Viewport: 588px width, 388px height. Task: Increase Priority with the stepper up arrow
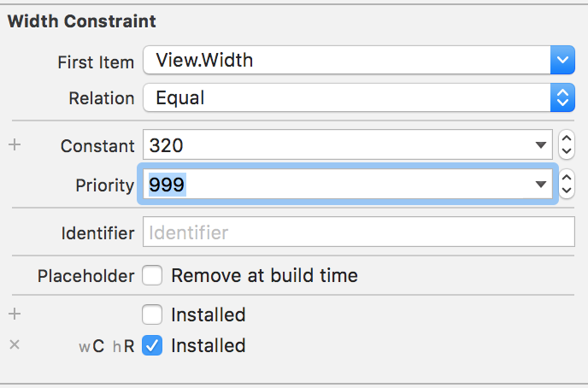coord(566,178)
